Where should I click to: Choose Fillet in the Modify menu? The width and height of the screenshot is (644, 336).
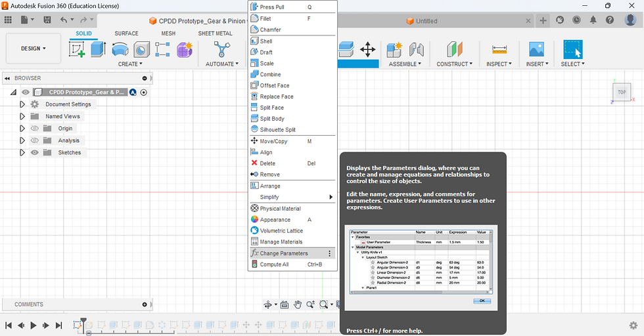(x=292, y=18)
